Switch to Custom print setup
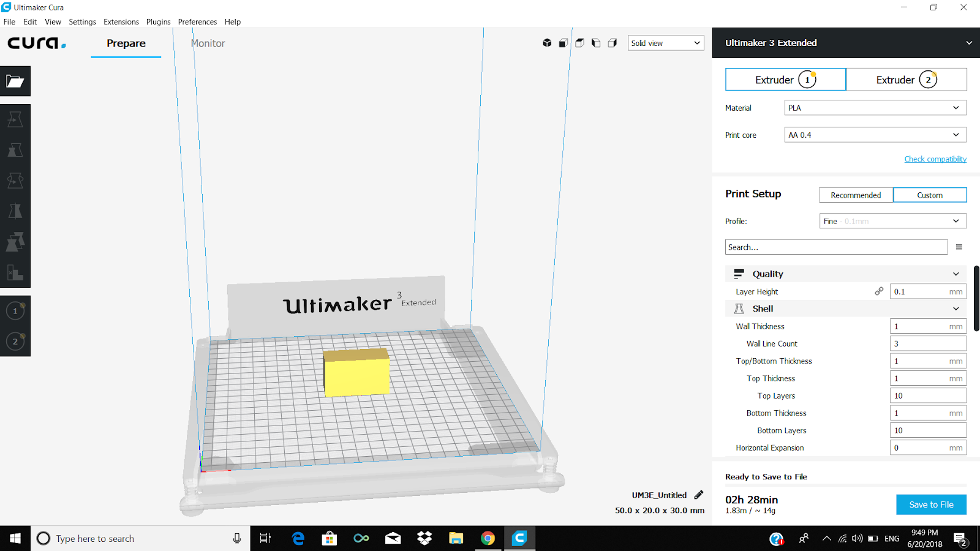 click(930, 195)
